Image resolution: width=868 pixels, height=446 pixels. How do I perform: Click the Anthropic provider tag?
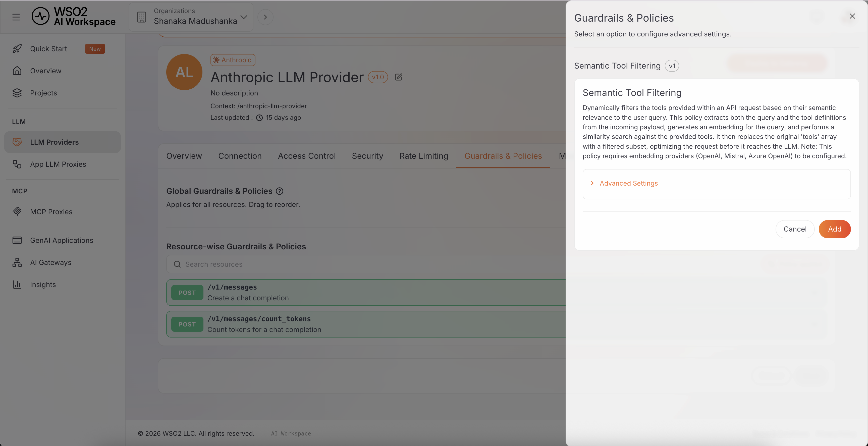[233, 60]
